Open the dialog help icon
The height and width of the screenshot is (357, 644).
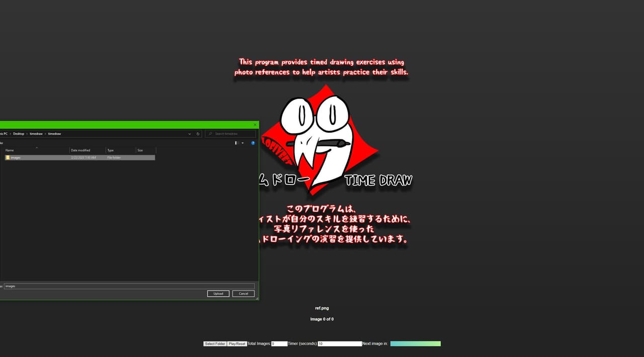(x=253, y=143)
